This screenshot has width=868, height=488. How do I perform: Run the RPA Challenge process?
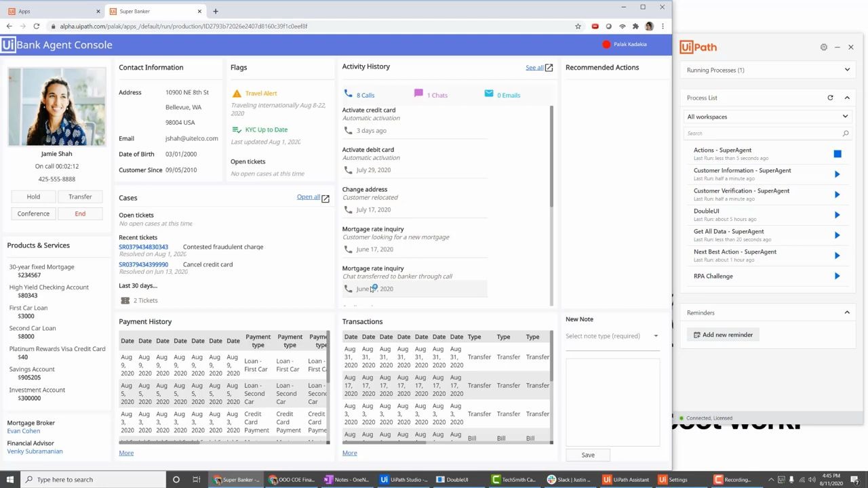[x=837, y=276]
